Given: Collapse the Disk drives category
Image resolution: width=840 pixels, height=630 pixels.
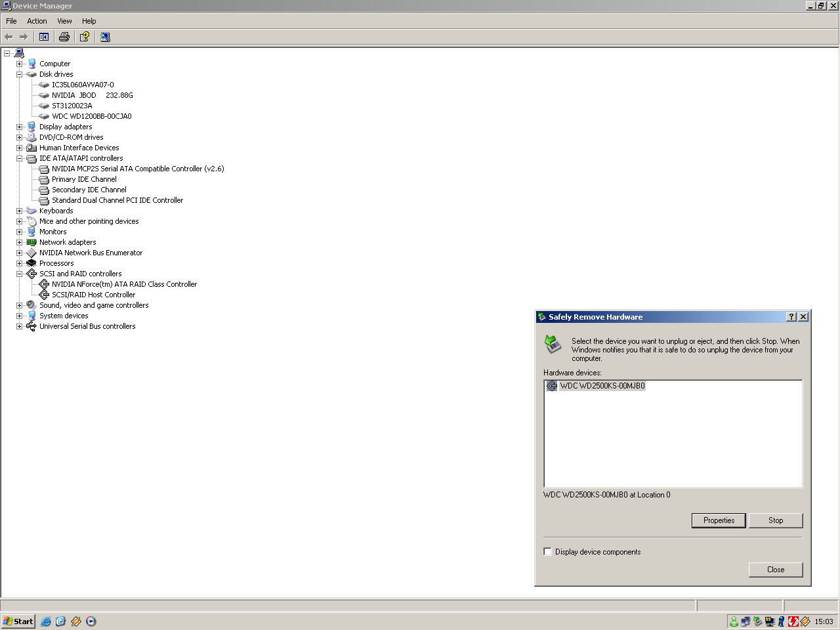Looking at the screenshot, I should tap(19, 74).
